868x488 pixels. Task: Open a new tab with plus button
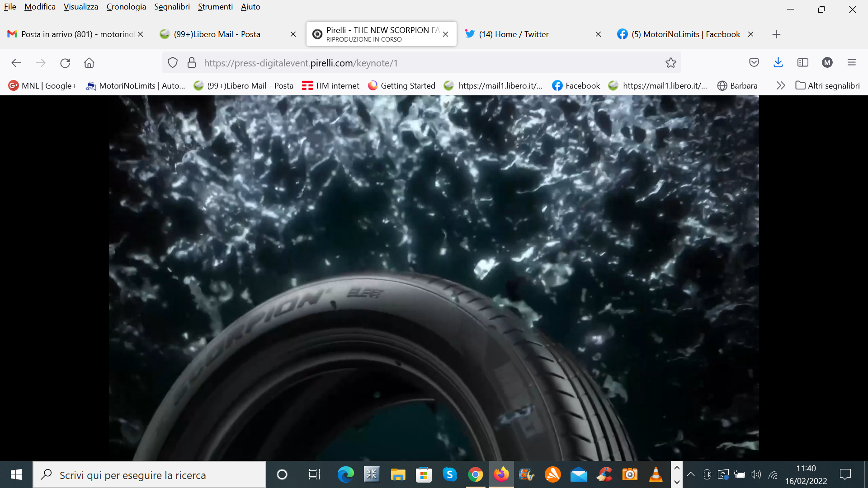[776, 34]
